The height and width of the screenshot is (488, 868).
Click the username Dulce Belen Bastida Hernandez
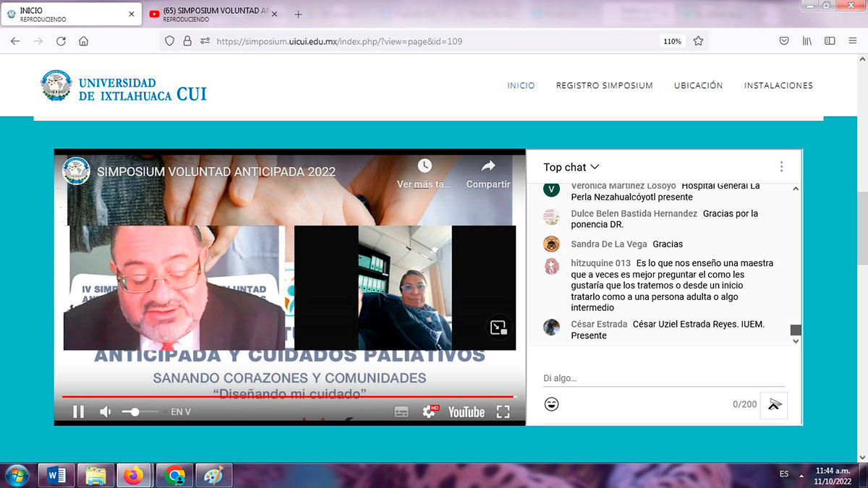click(x=634, y=214)
